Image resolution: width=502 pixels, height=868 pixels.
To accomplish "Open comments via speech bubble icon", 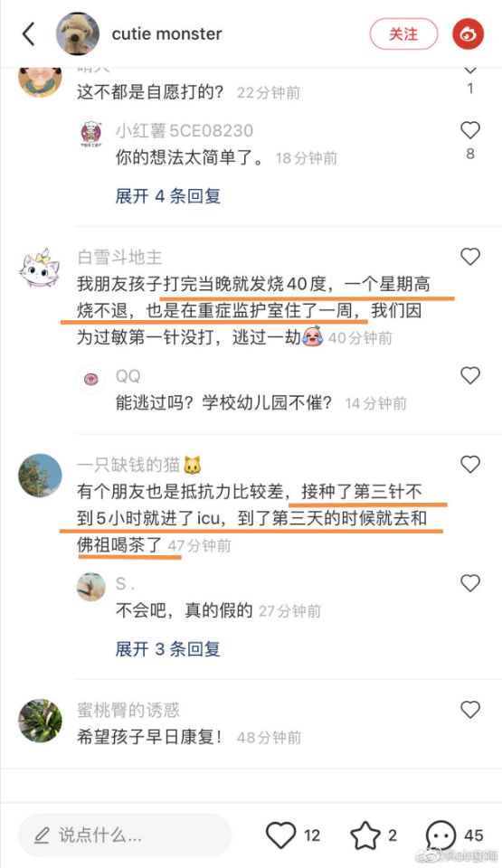I will pyautogui.click(x=441, y=835).
